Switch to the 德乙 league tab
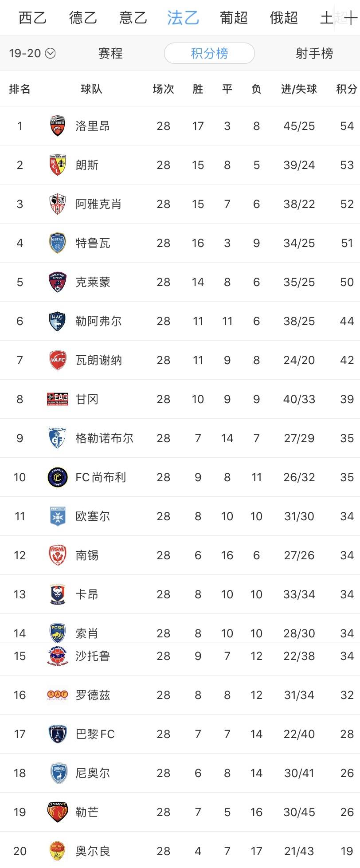Screen dimensions: 360x868 pyautogui.click(x=83, y=18)
